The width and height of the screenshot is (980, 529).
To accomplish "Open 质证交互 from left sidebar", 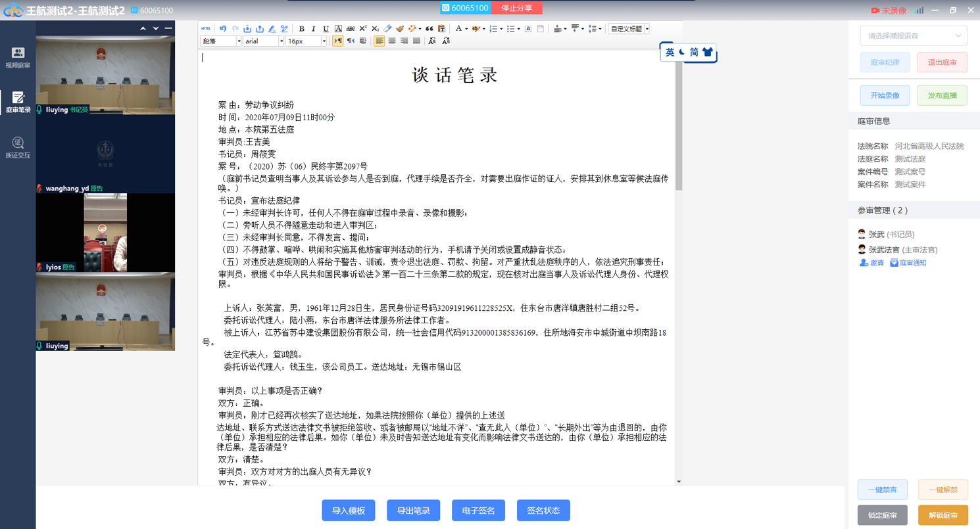I will [18, 148].
